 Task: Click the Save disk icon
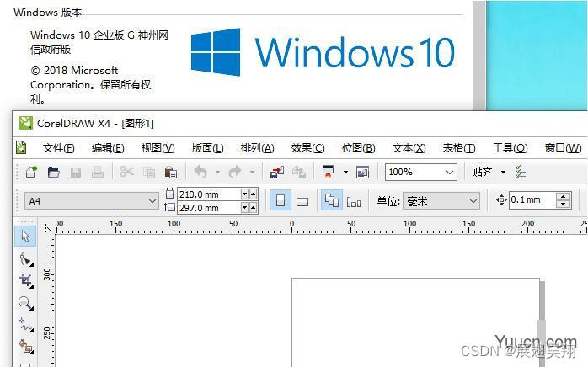[76, 172]
